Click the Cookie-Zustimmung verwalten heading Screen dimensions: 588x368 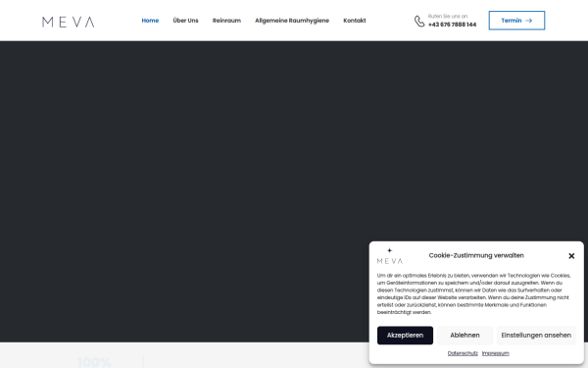click(x=476, y=256)
